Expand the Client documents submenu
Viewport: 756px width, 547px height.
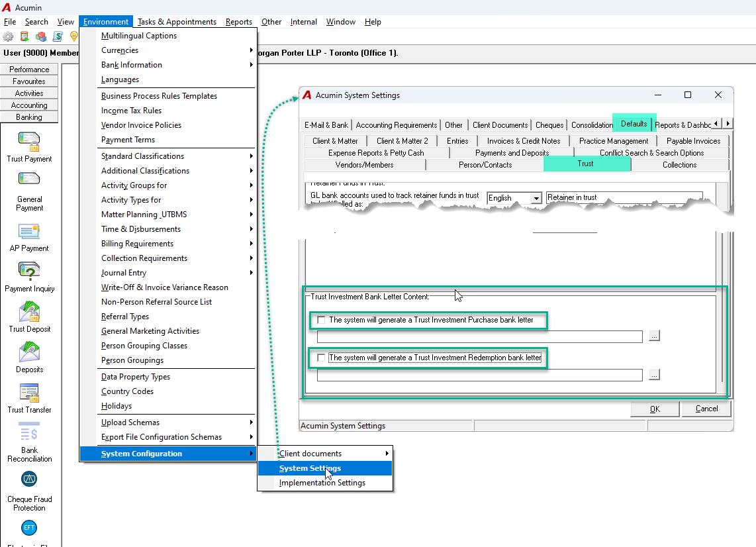point(325,454)
